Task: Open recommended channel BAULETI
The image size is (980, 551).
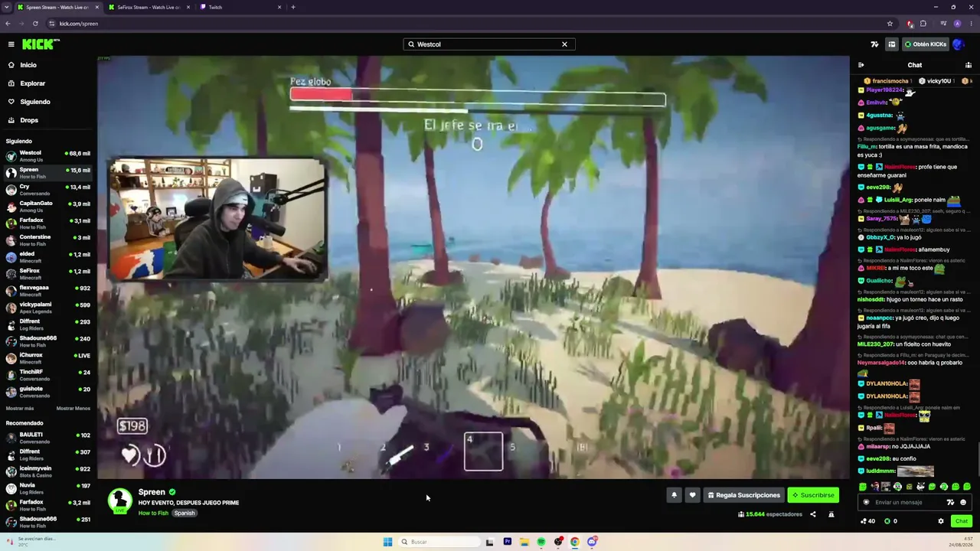Action: click(x=47, y=438)
